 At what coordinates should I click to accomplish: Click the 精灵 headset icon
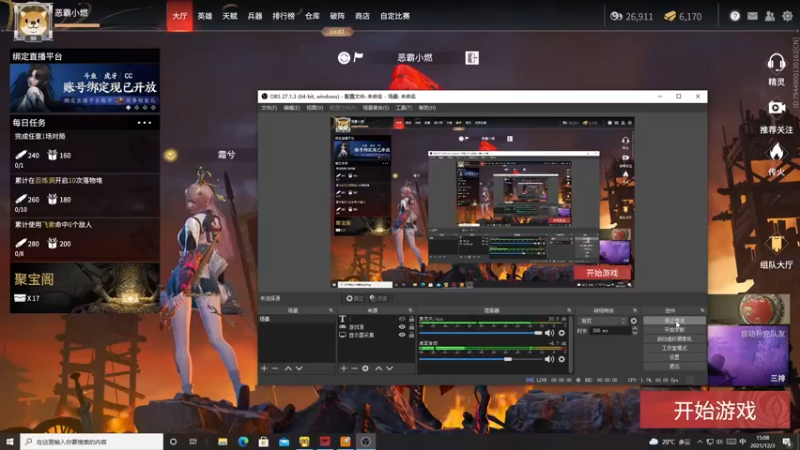click(776, 64)
